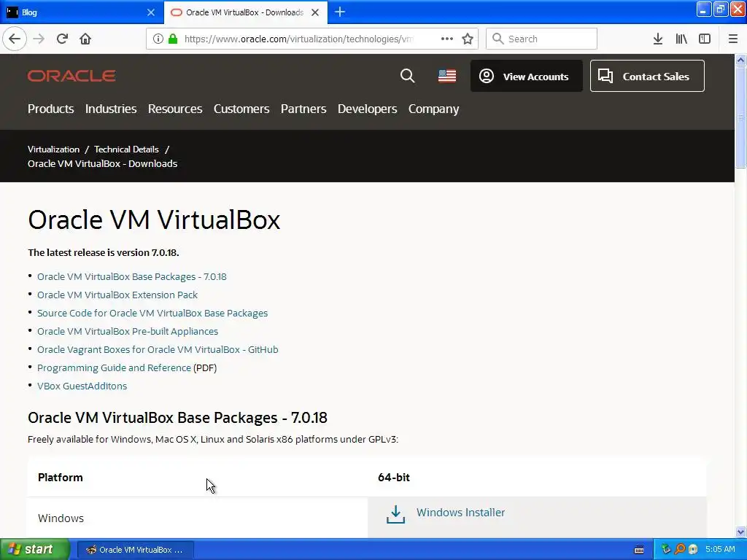Show site information icon in address bar
The width and height of the screenshot is (747, 560).
158,39
